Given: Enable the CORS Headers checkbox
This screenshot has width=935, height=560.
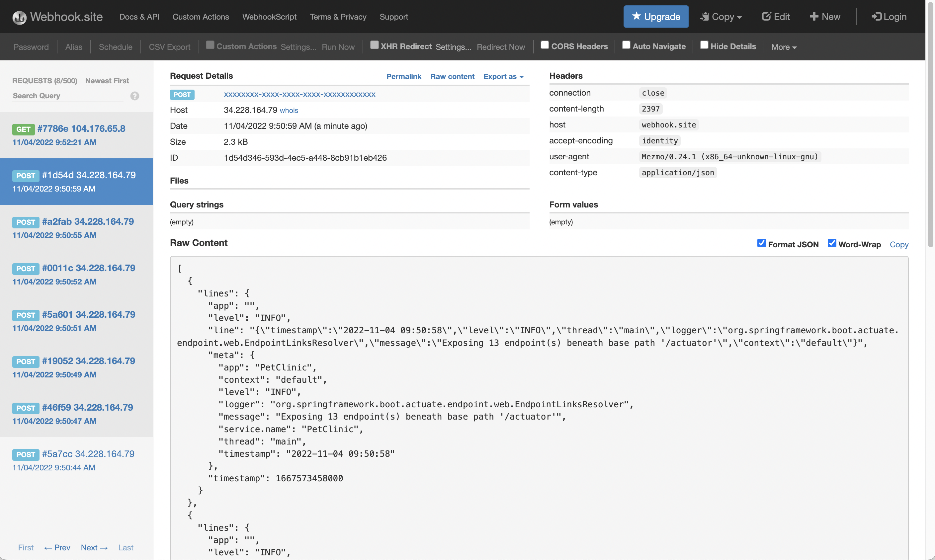Looking at the screenshot, I should point(545,45).
